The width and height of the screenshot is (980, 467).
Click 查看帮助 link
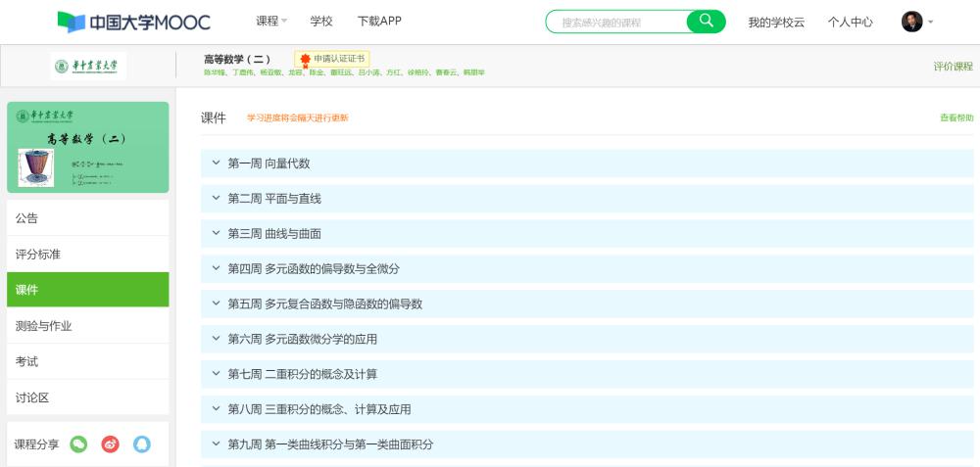[956, 118]
